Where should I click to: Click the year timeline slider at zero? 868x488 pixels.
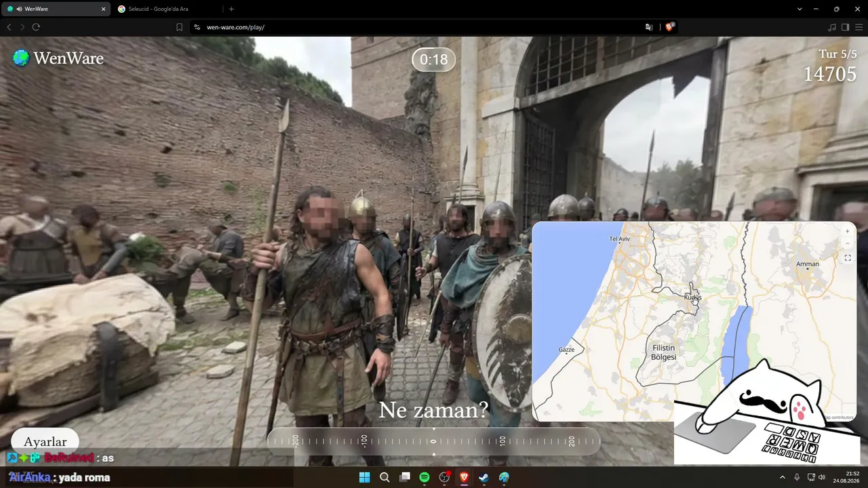tap(433, 441)
